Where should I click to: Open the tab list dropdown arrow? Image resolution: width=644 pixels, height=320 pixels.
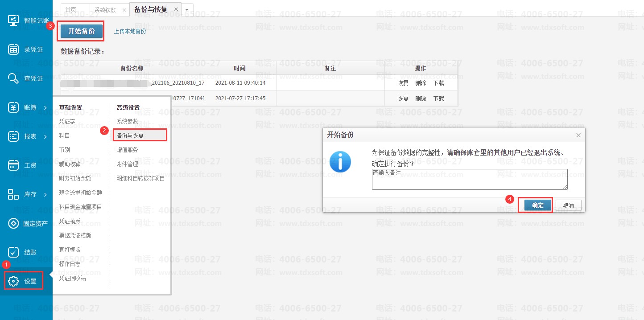(x=186, y=9)
